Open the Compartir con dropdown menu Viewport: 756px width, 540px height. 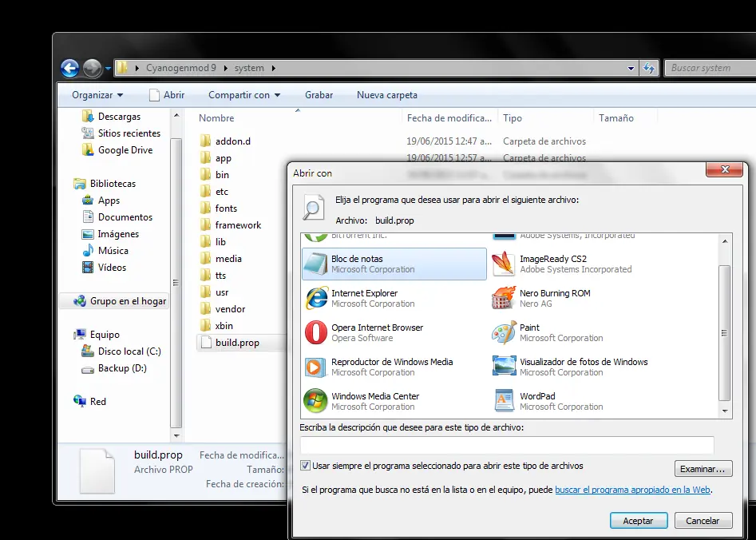(244, 95)
